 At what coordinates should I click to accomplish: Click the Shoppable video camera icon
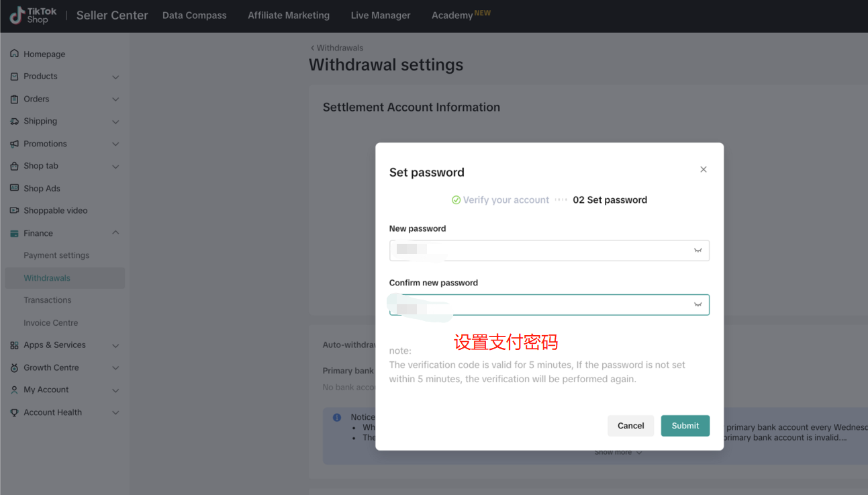[x=15, y=210]
